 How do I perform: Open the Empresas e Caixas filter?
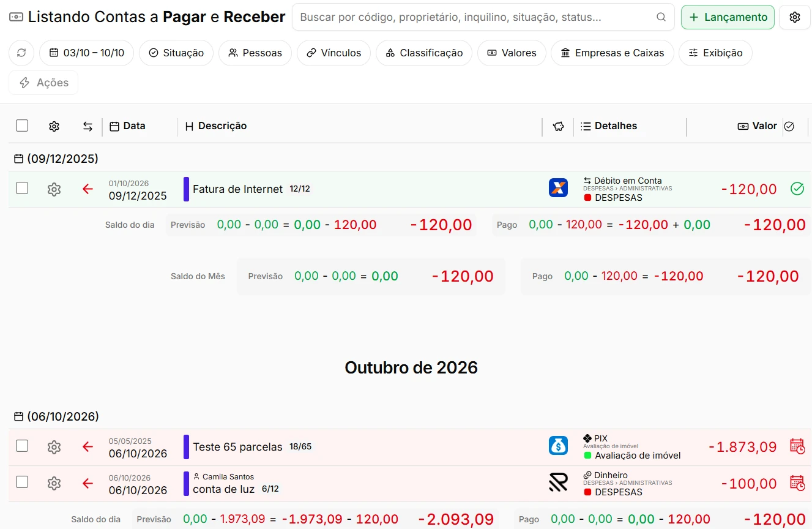[613, 53]
